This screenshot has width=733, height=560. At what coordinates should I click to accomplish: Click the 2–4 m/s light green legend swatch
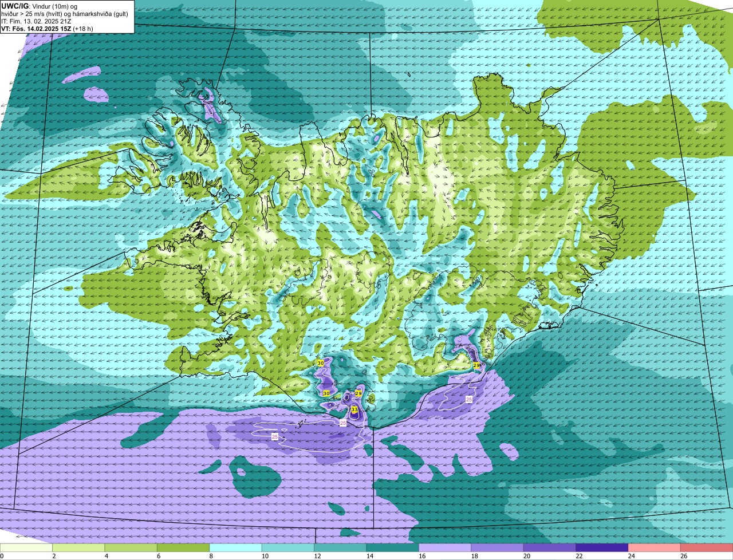click(78, 547)
